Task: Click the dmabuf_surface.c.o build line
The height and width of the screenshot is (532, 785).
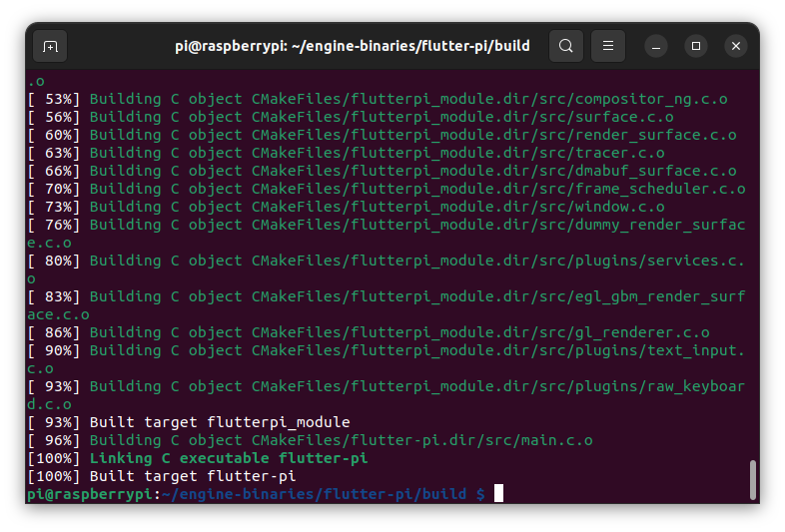Action: click(383, 171)
